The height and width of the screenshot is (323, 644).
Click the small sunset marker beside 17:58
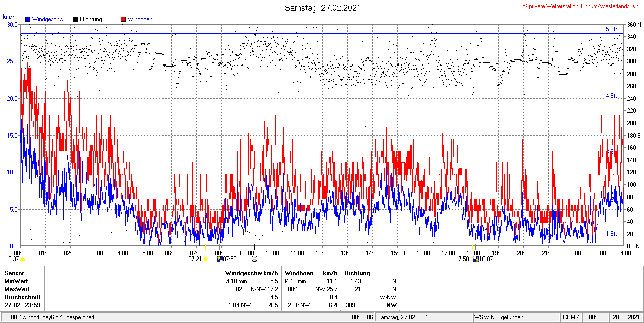[x=471, y=259]
